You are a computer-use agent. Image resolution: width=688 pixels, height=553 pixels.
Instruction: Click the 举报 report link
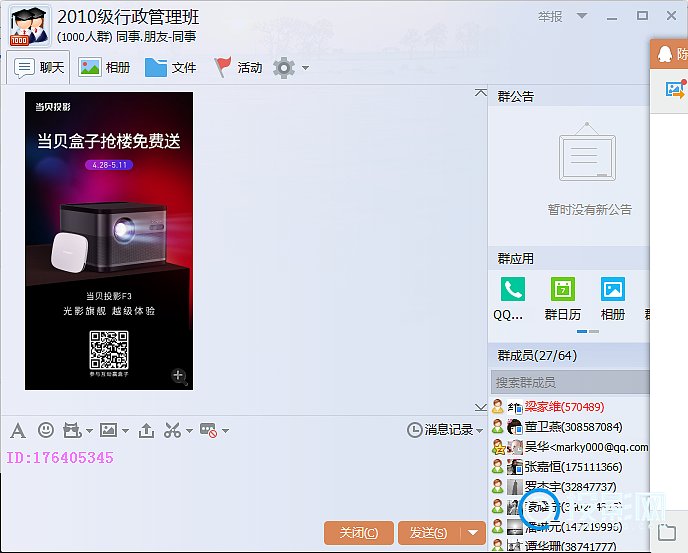pos(550,17)
